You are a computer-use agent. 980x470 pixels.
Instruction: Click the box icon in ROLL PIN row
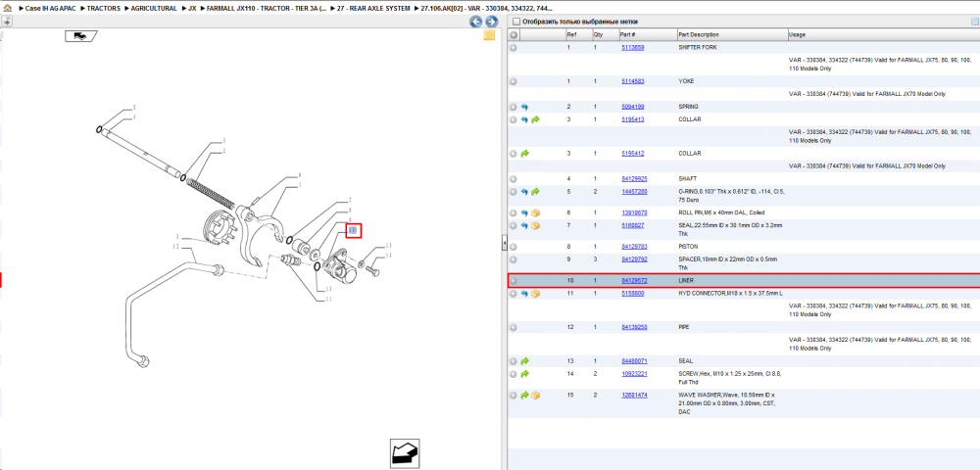click(536, 212)
